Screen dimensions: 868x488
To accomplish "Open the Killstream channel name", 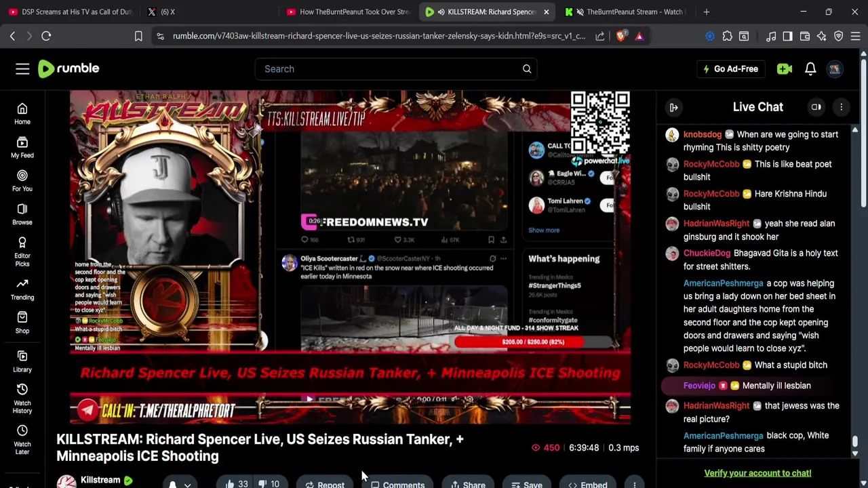I will (100, 480).
